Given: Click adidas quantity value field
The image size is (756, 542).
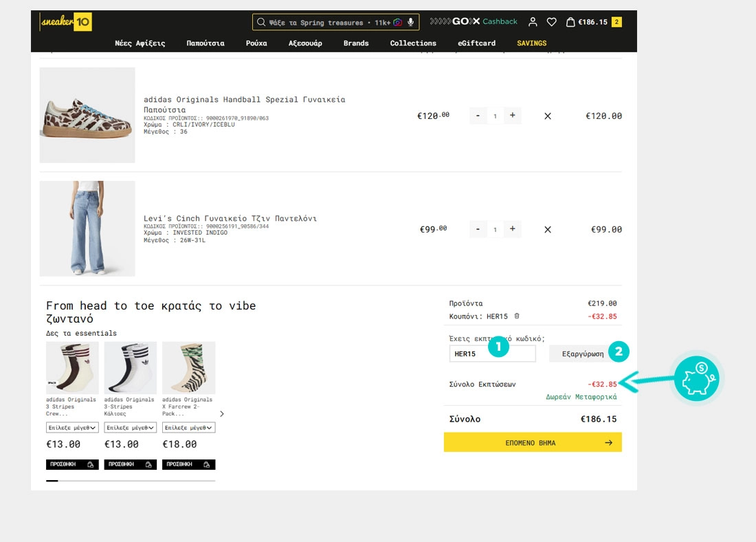Looking at the screenshot, I should (495, 116).
